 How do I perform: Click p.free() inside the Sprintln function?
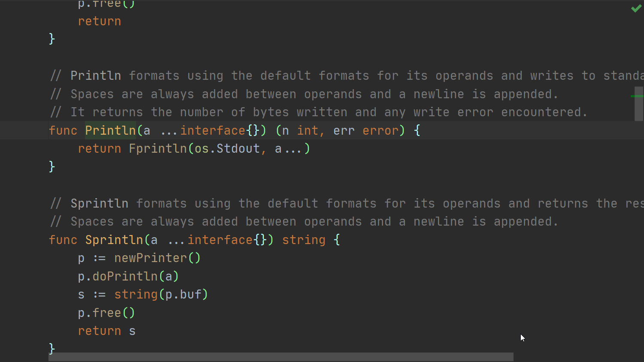point(106,313)
